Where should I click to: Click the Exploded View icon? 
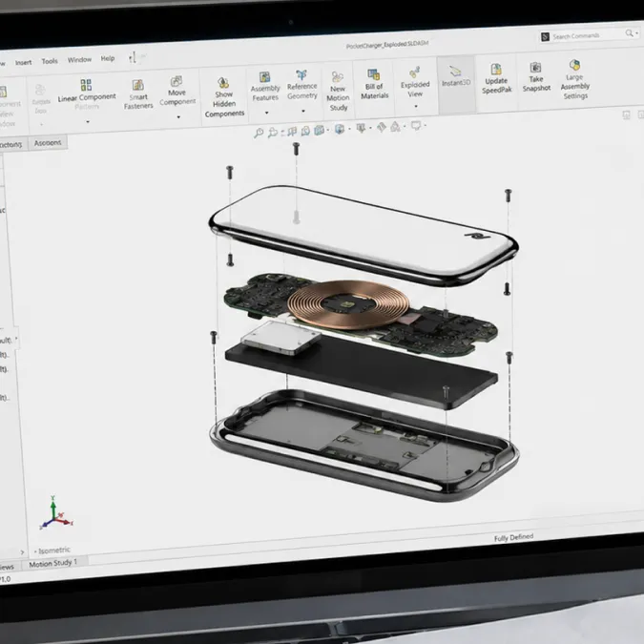click(414, 73)
